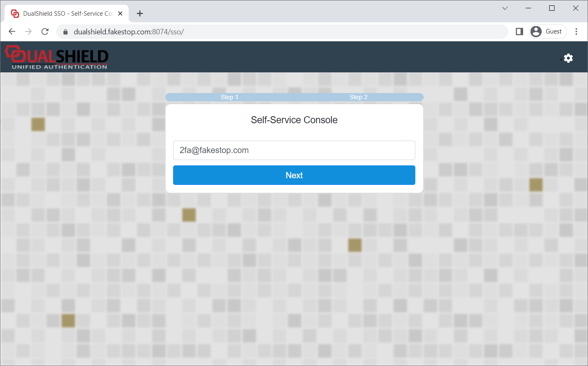Screen dimensions: 588x366
Task: Reload the current page
Action: pyautogui.click(x=45, y=32)
